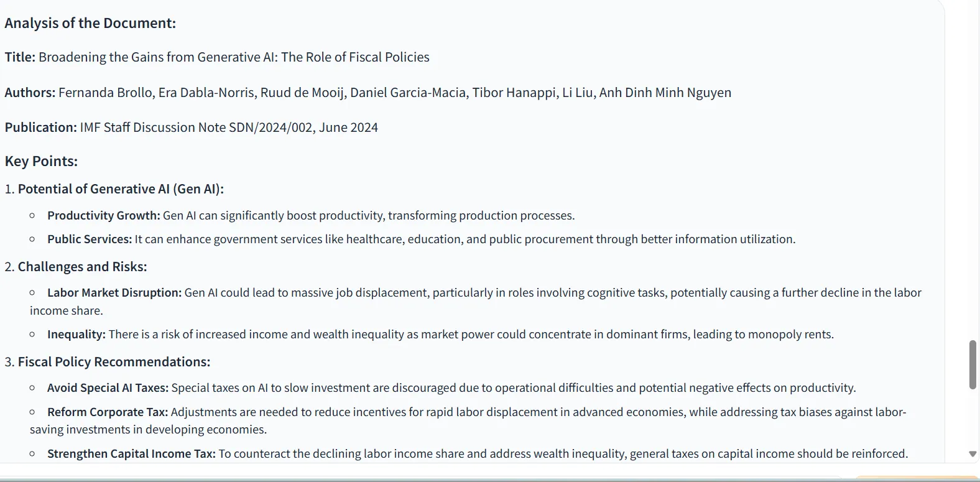This screenshot has width=980, height=482.
Task: Click the scroll down arrow of the scrollbar
Action: [973, 454]
